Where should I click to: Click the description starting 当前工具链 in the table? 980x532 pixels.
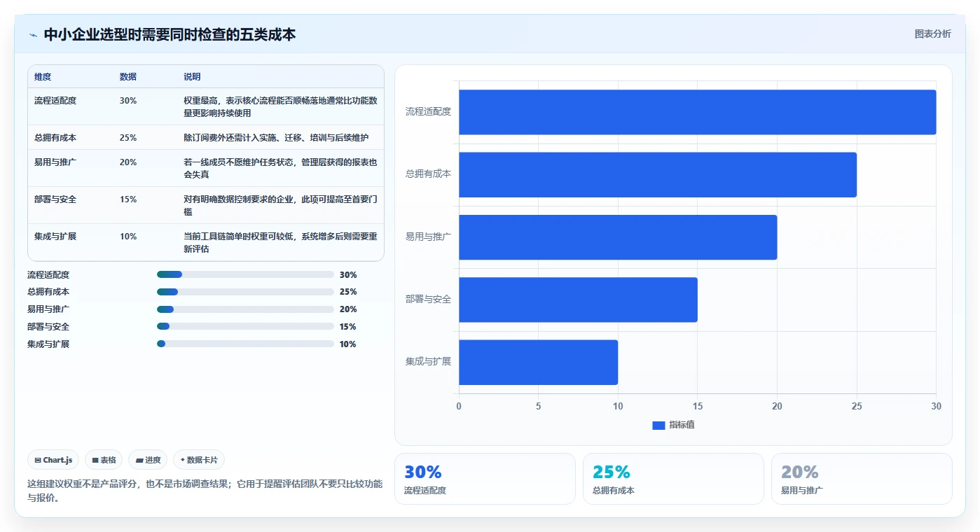(x=280, y=243)
